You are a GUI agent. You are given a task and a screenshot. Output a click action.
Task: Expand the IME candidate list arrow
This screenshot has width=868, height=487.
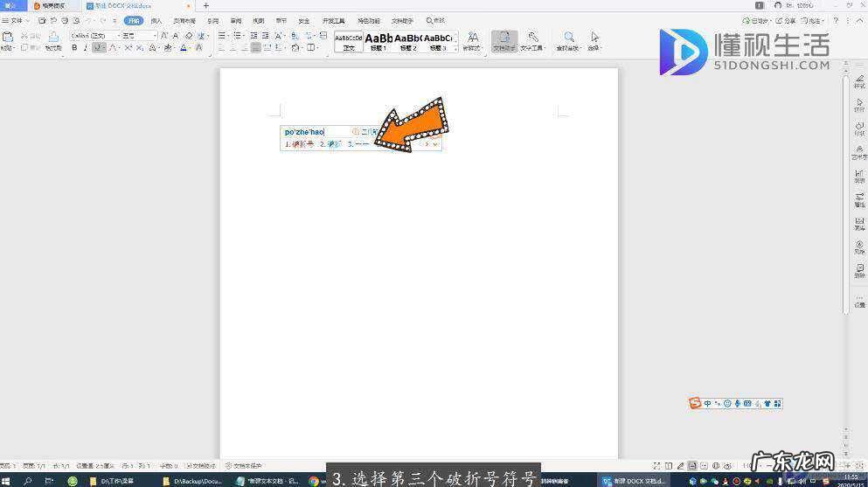pos(435,144)
